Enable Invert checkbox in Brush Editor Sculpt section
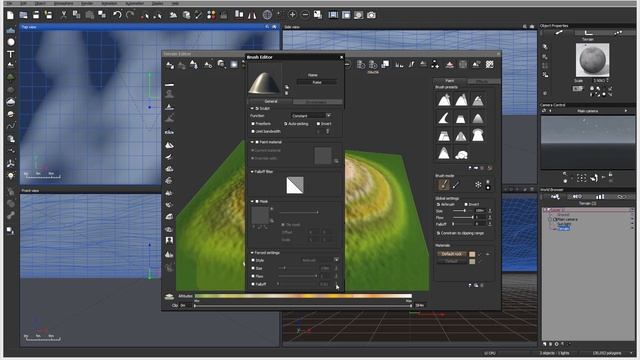640x360 pixels. 318,124
